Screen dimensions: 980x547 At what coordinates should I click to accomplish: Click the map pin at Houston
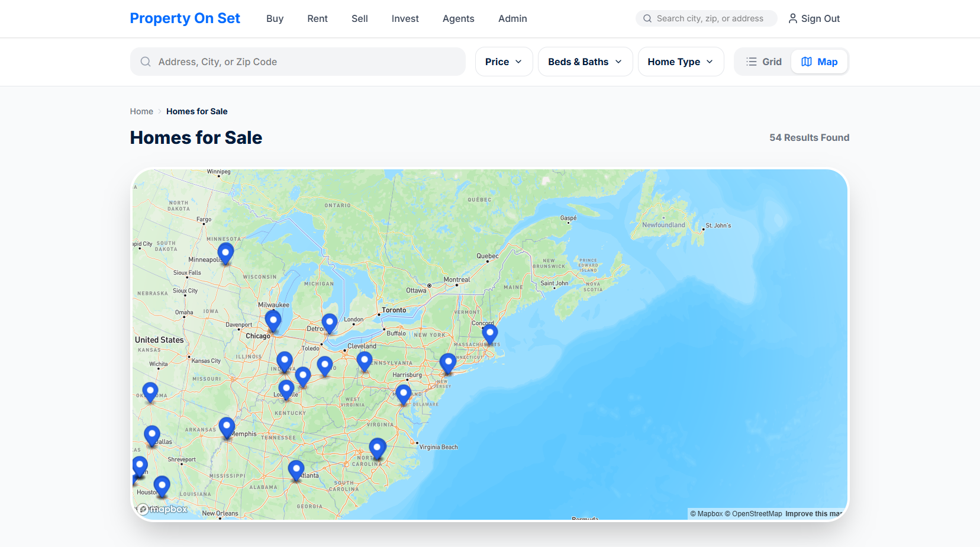pos(162,487)
